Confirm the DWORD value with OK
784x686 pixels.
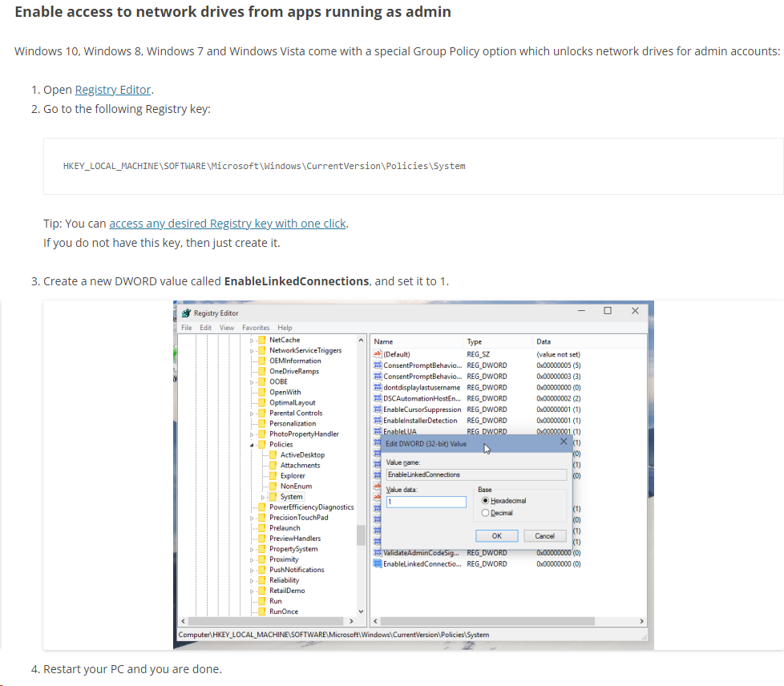coord(496,536)
